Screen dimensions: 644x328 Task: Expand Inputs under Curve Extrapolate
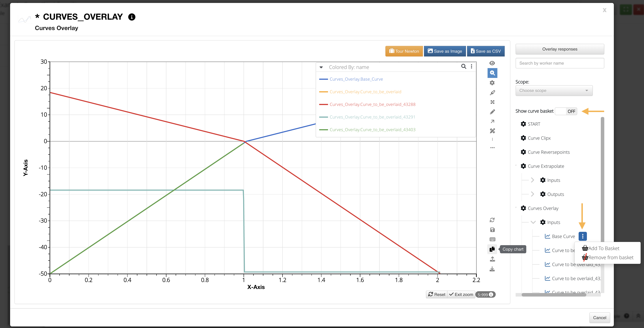coord(532,180)
